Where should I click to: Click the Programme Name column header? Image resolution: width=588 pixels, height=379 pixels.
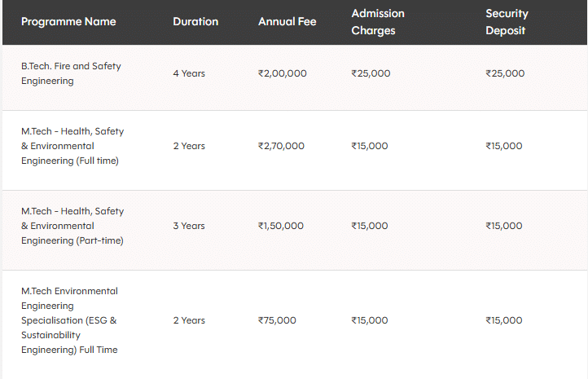click(x=68, y=22)
